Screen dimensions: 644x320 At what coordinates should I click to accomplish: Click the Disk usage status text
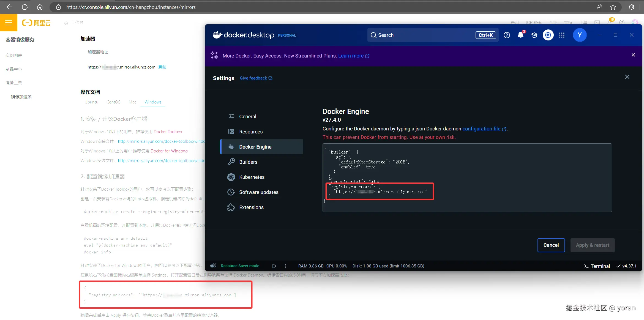coord(388,266)
